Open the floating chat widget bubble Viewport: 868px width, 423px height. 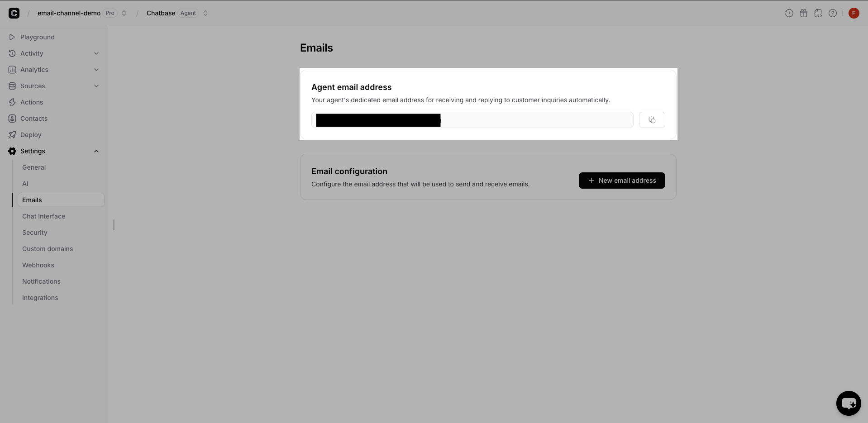pos(849,403)
